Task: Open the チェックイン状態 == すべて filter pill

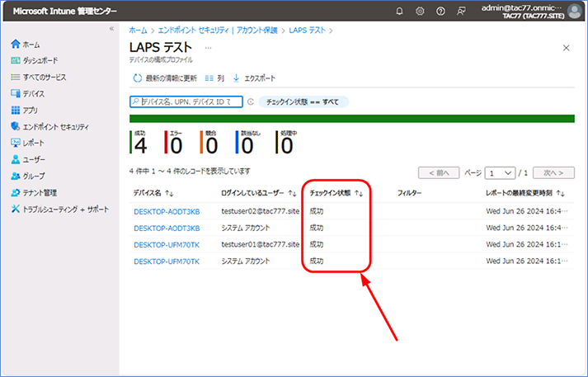Action: click(303, 101)
